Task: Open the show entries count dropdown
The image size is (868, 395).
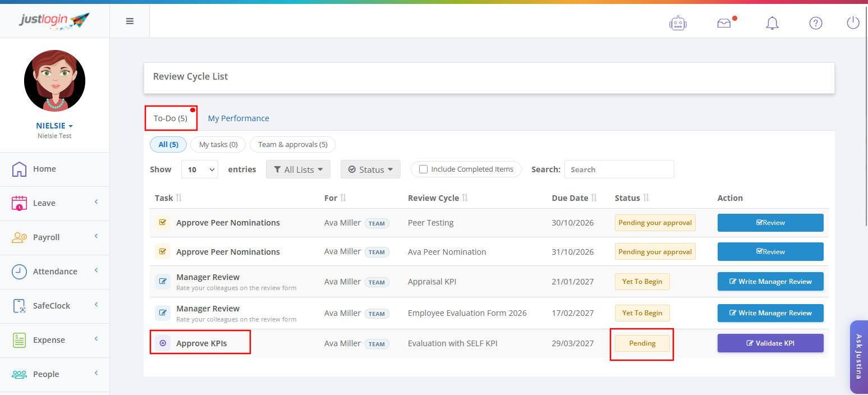Action: point(200,169)
